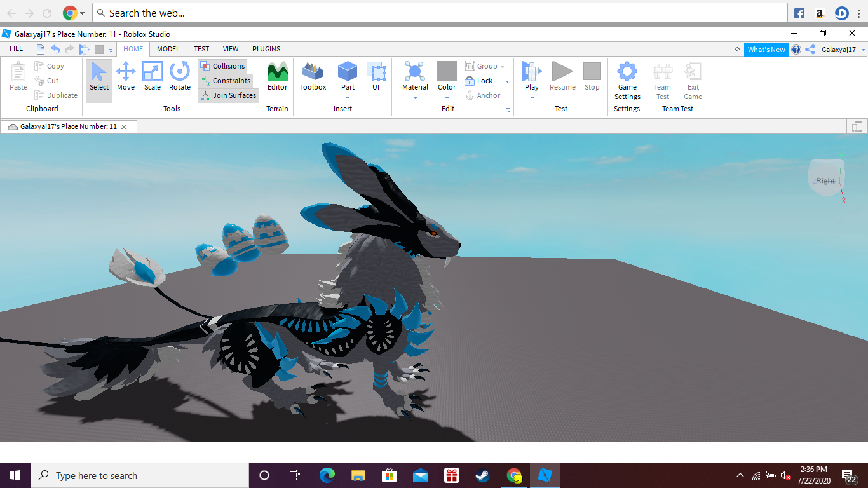868x488 pixels.
Task: Open Microsoft Edge from the taskbar
Action: pyautogui.click(x=327, y=475)
